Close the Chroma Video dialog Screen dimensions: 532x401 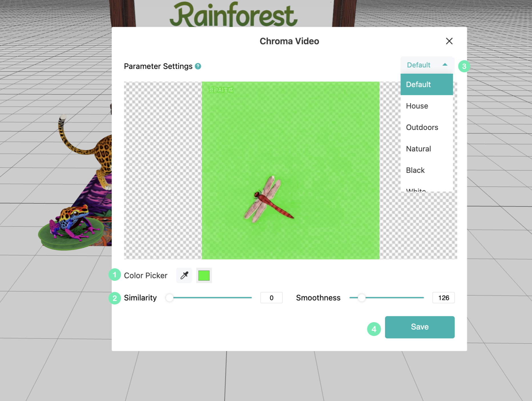449,41
